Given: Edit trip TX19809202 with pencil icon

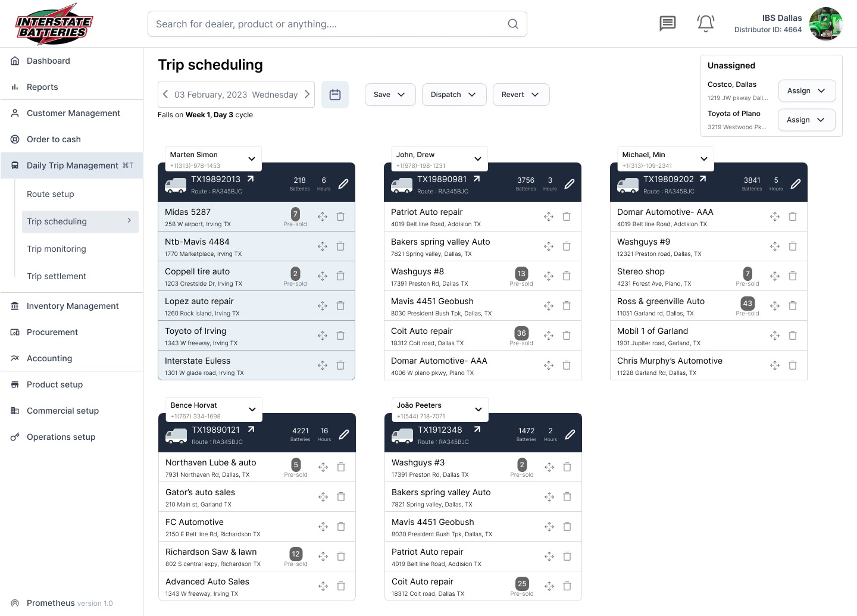Looking at the screenshot, I should click(x=796, y=184).
